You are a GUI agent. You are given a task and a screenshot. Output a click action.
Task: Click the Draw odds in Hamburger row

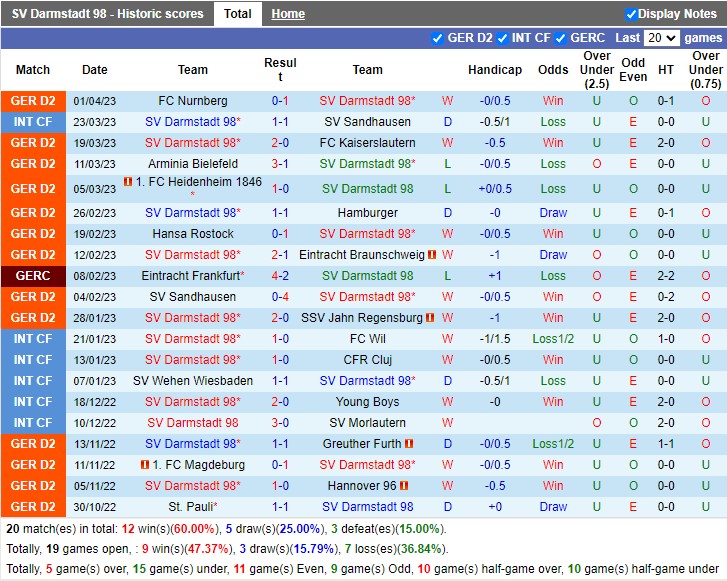click(x=553, y=213)
